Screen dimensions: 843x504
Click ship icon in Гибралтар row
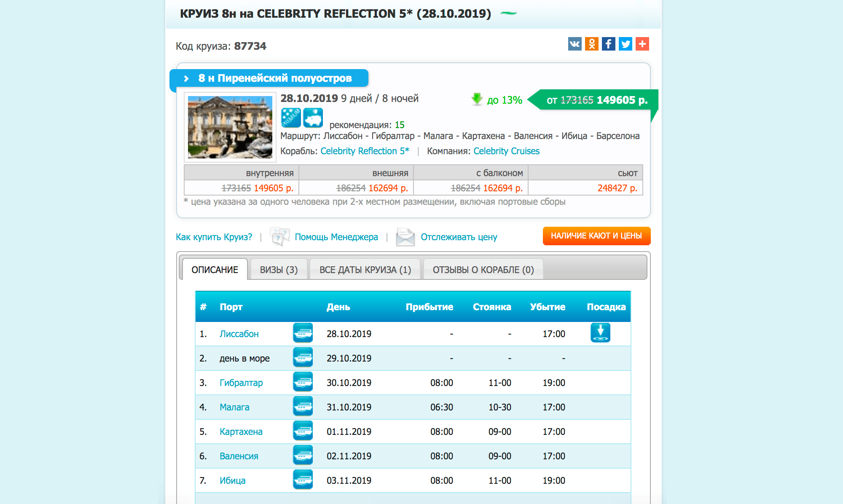pyautogui.click(x=303, y=382)
